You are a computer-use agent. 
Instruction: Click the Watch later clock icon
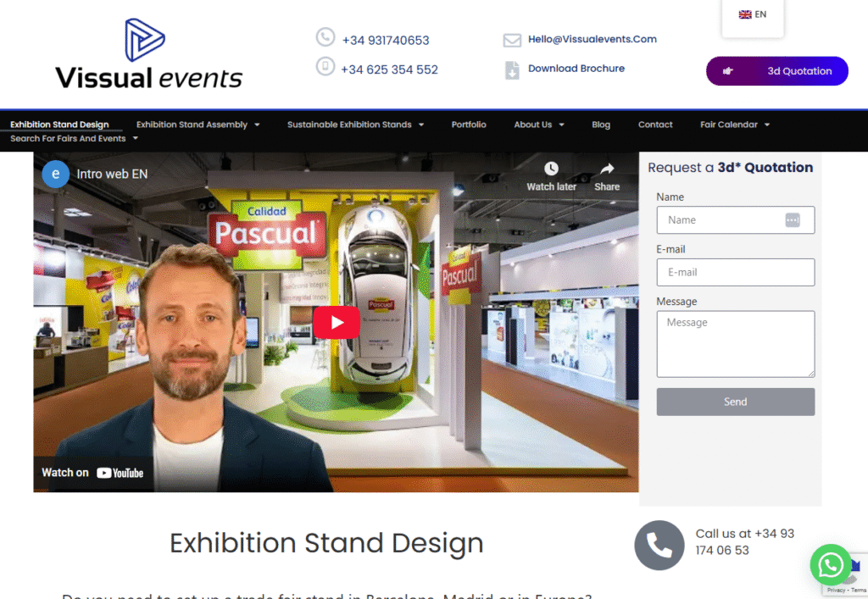coord(551,168)
